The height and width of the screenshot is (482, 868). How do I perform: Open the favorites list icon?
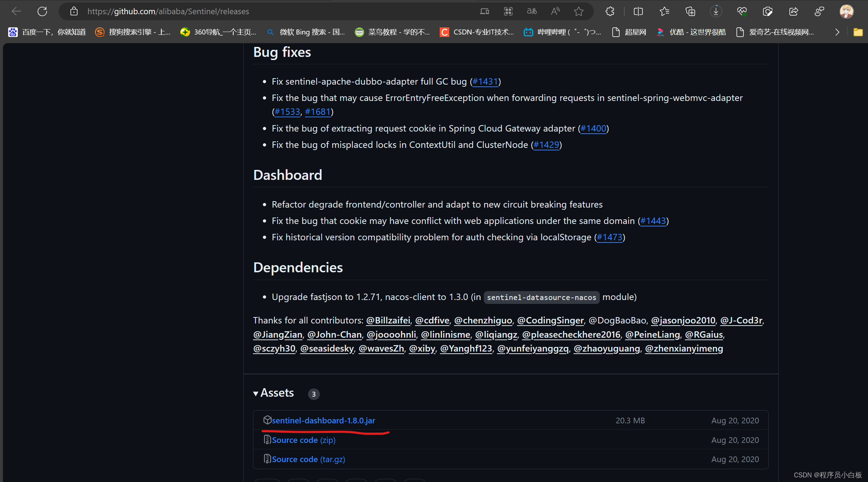pyautogui.click(x=664, y=11)
